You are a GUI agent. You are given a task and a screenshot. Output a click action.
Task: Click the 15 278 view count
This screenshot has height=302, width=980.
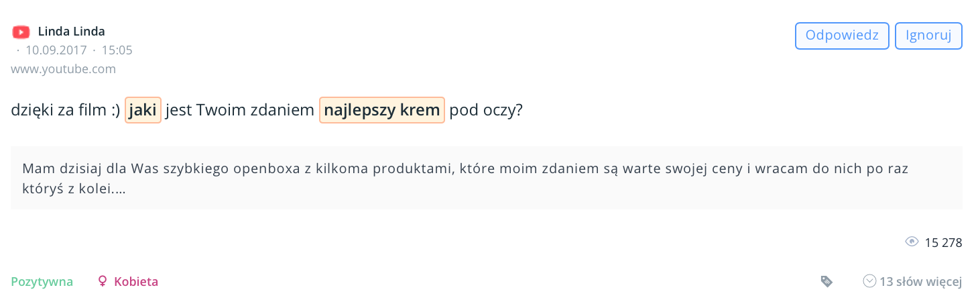[x=943, y=243]
